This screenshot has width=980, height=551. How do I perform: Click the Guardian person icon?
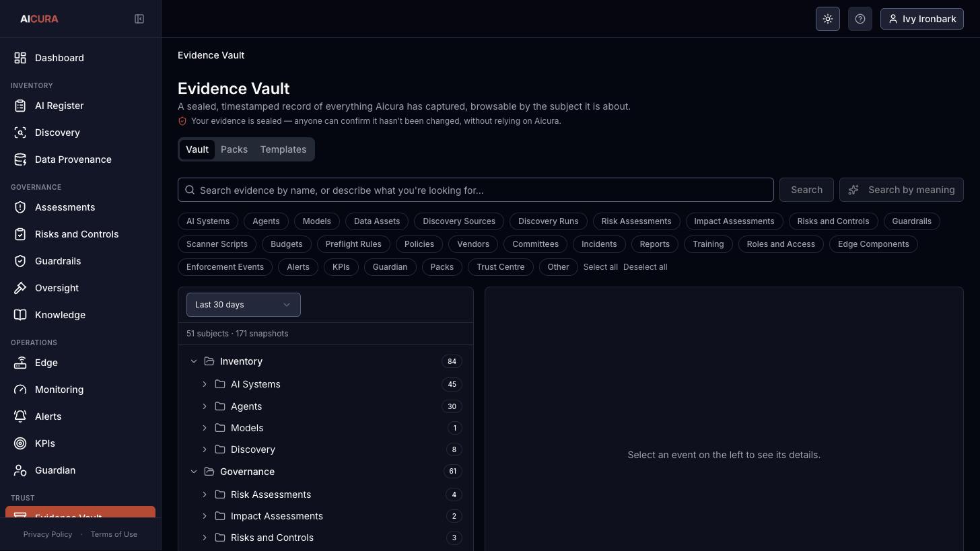[20, 470]
